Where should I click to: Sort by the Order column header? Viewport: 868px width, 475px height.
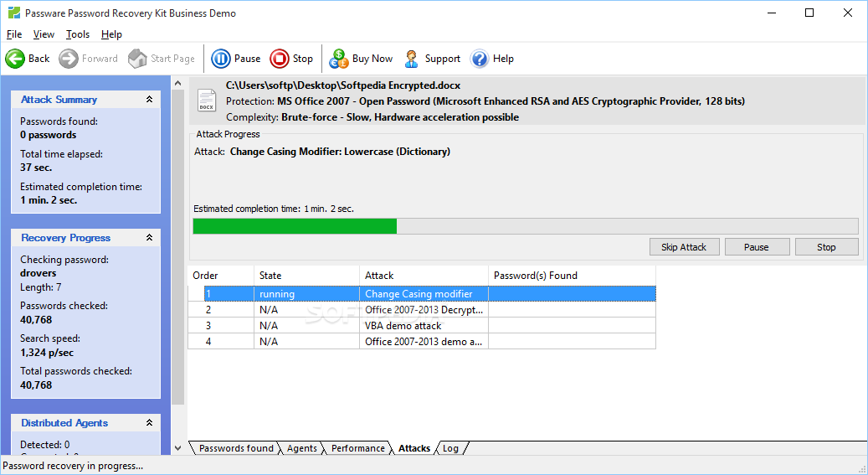tap(221, 276)
